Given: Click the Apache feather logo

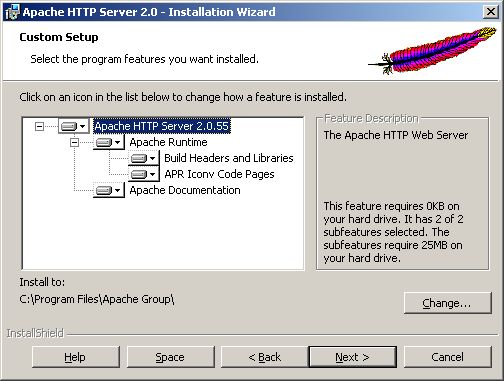Looking at the screenshot, I should click(x=433, y=51).
